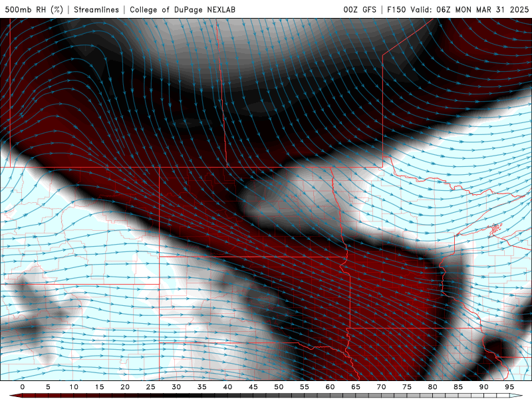Click the "40" value on color scale

227,387
